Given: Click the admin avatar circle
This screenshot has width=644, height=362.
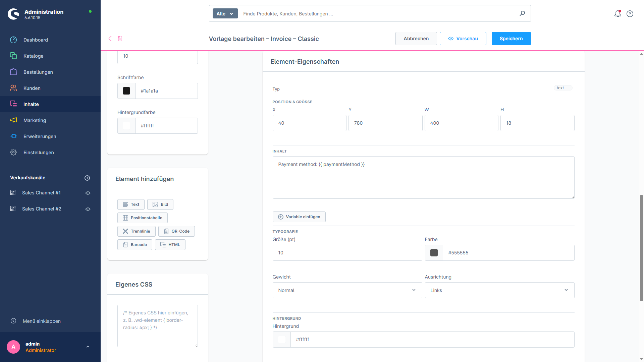Looking at the screenshot, I should coord(13,347).
